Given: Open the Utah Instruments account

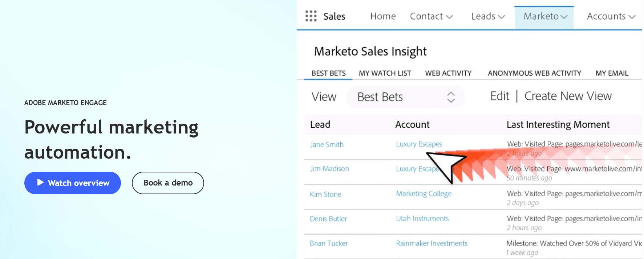Looking at the screenshot, I should pyautogui.click(x=422, y=218).
